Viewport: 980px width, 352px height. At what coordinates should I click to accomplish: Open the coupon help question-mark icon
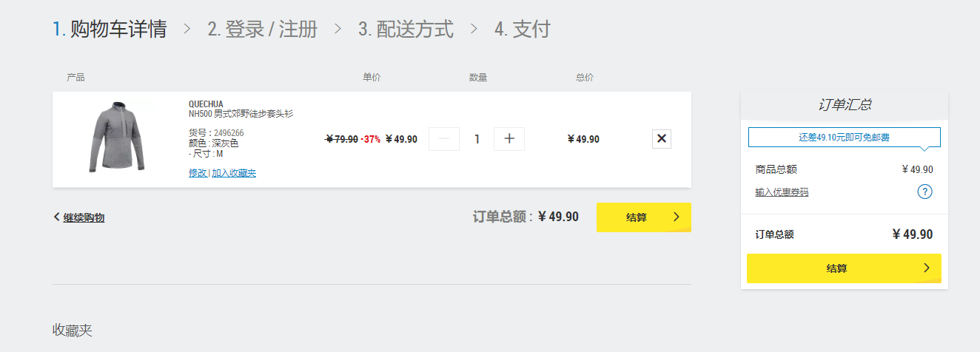(x=924, y=192)
